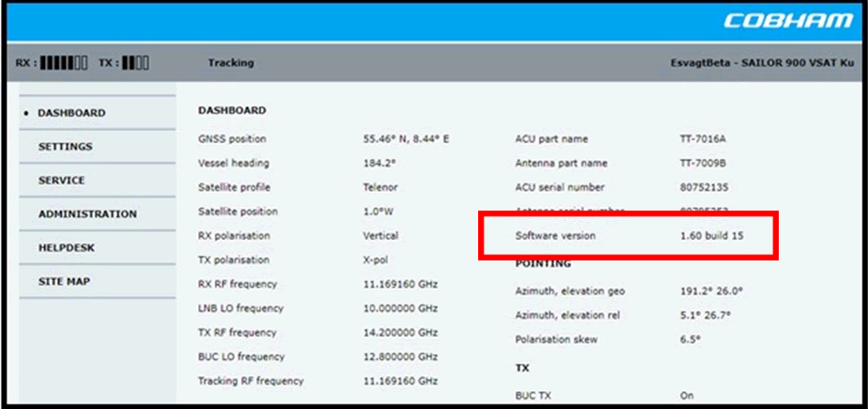The height and width of the screenshot is (409, 868).
Task: Open the Dashboard menu item
Action: 71,113
